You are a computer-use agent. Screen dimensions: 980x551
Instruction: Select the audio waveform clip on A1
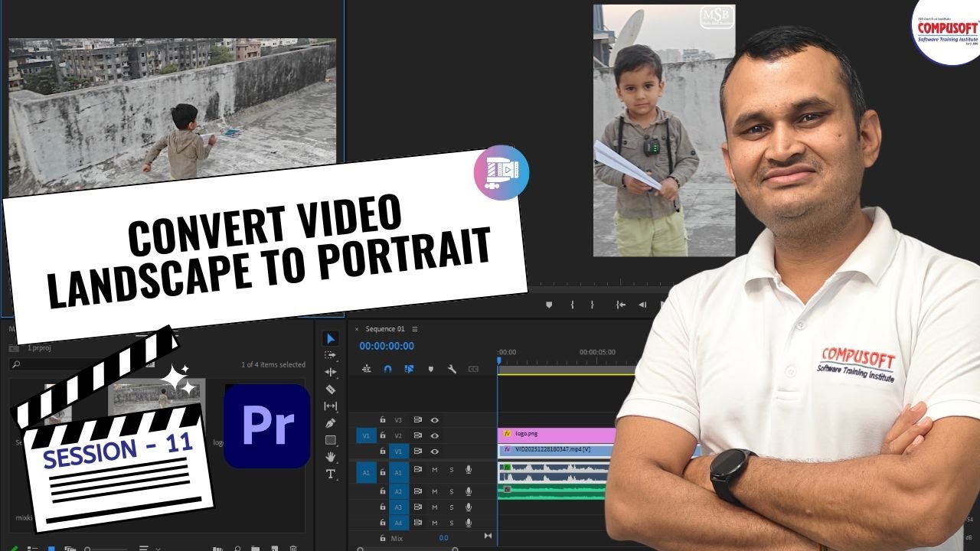coord(554,473)
